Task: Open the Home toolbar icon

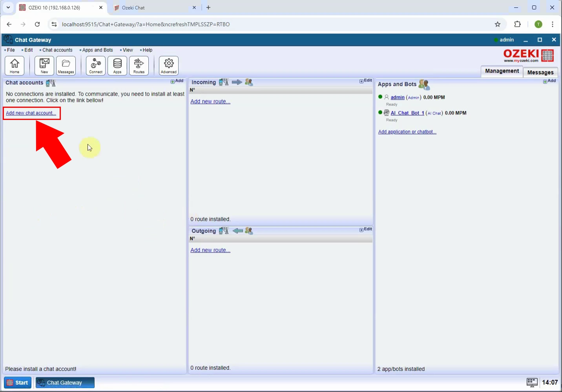Action: pos(15,65)
